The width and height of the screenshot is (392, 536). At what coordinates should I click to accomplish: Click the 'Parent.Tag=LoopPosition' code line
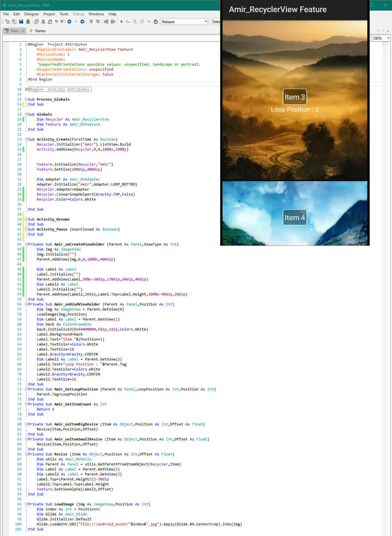62,394
